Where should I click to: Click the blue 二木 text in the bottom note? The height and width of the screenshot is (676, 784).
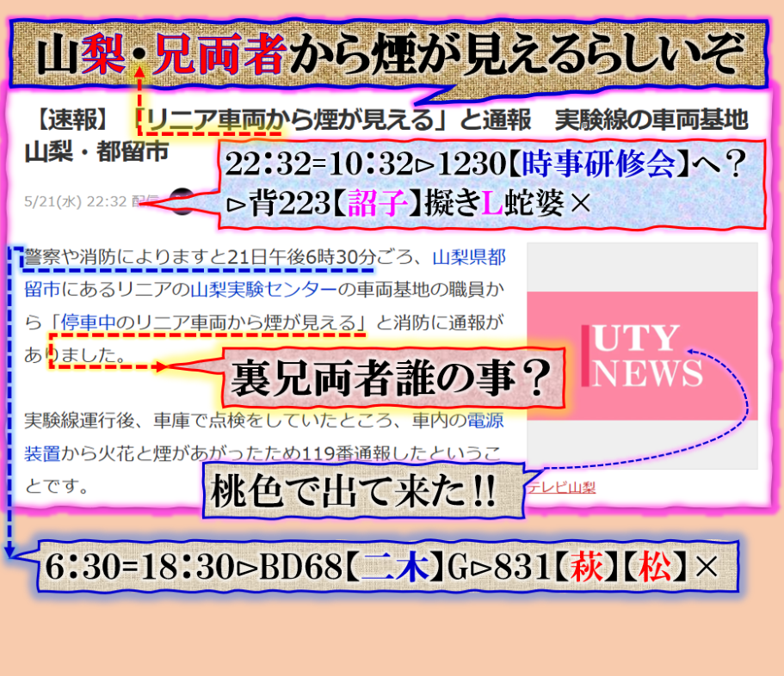point(397,566)
